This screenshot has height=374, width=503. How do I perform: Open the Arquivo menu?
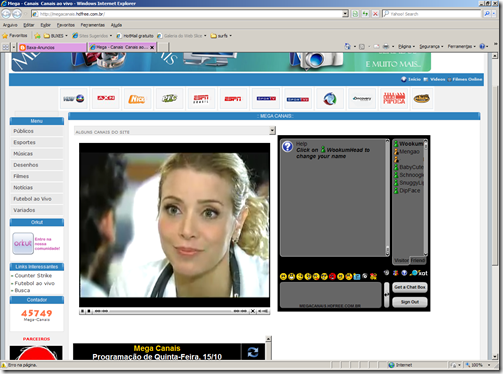pos(10,25)
